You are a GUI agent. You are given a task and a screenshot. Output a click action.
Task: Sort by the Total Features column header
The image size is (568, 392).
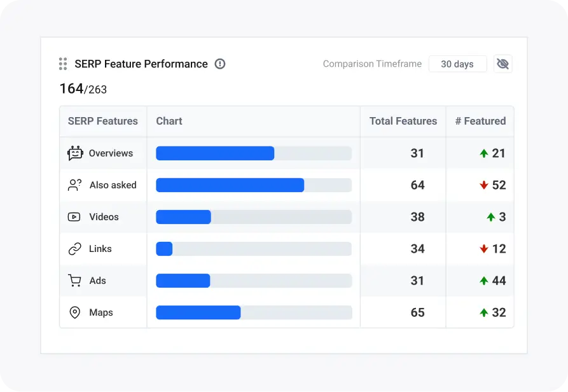click(402, 121)
